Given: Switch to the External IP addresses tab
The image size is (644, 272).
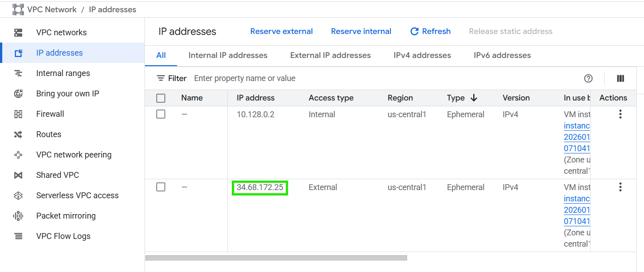Looking at the screenshot, I should click(x=330, y=55).
